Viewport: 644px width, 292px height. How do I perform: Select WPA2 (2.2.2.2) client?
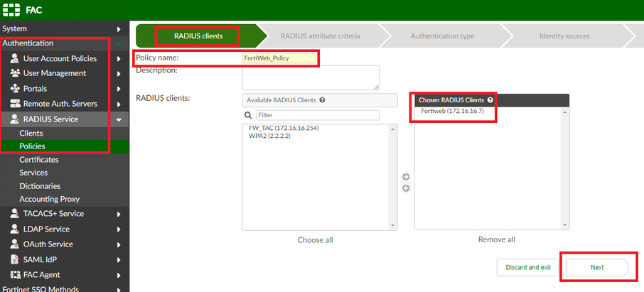click(x=269, y=136)
